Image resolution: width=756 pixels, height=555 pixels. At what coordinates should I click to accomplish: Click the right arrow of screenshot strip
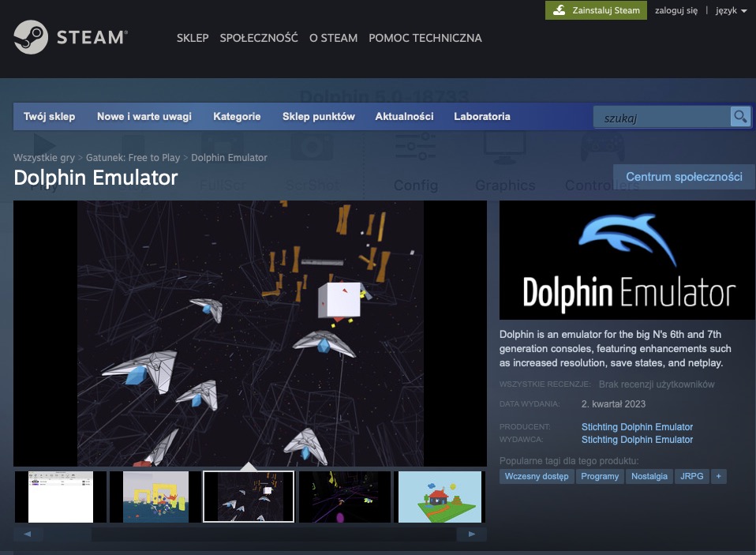[472, 534]
